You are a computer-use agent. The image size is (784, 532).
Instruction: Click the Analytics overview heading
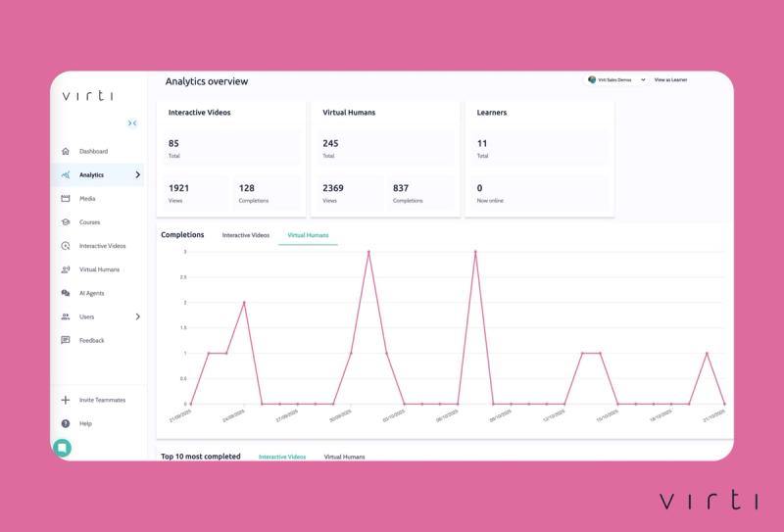click(x=207, y=81)
